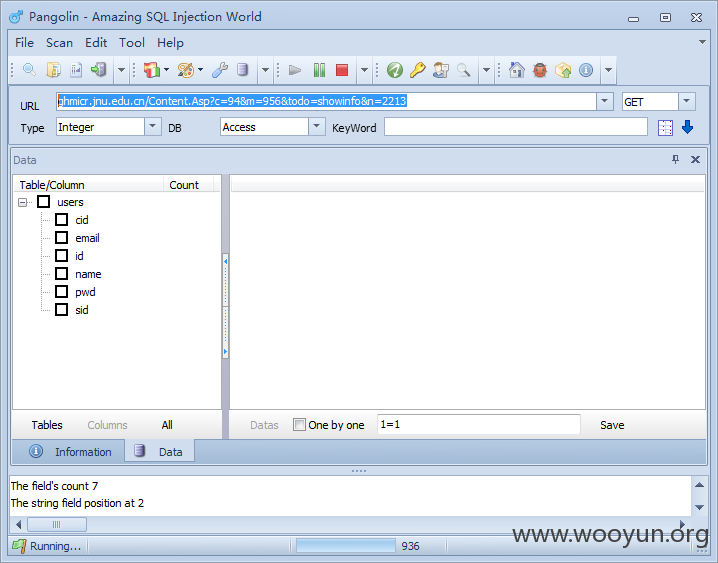The image size is (718, 563).
Task: Open the URL history dropdown
Action: (604, 101)
